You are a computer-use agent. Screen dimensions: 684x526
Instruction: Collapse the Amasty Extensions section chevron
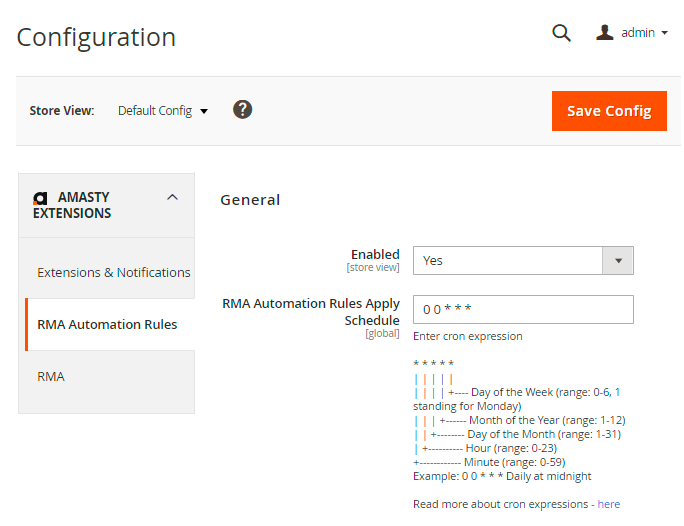pos(172,198)
